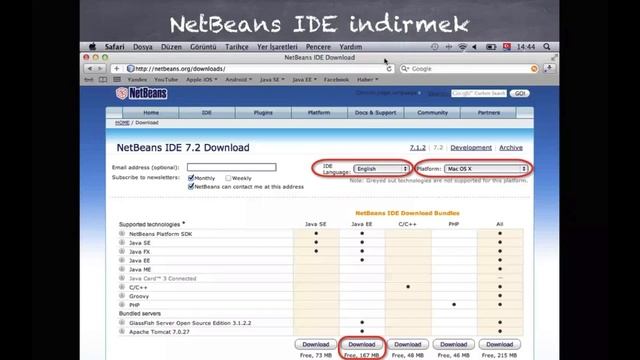Click the Turkish flag input source icon
This screenshot has height=360, width=640.
(x=507, y=47)
